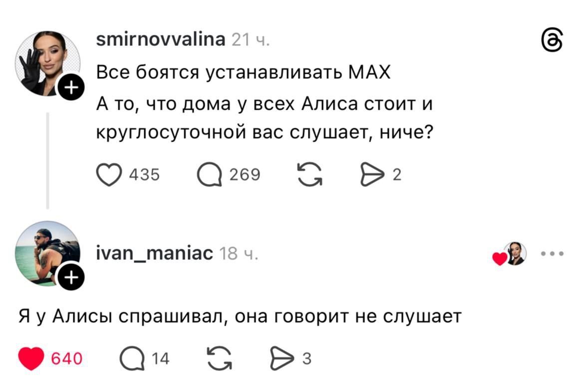Repost ivan_maniac's reply about Alisa
This screenshot has width=588, height=390.
click(x=219, y=357)
